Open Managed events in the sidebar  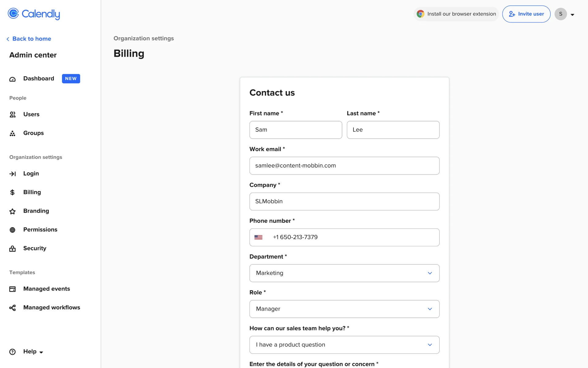point(47,289)
